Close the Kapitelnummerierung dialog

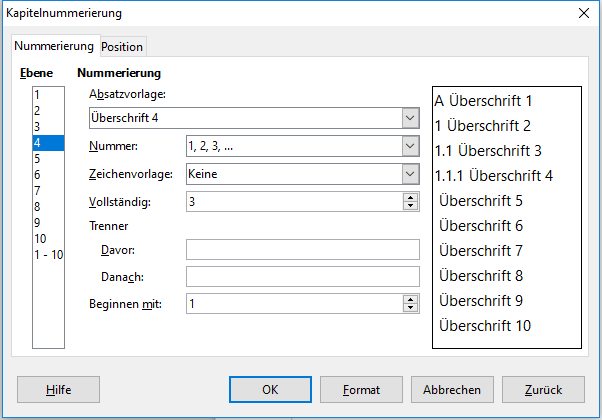tap(584, 13)
